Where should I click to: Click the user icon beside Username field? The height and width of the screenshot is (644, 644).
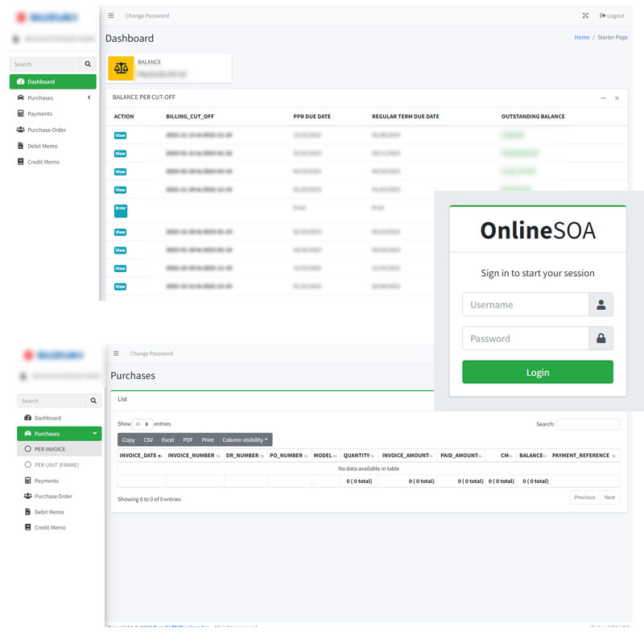pyautogui.click(x=601, y=304)
